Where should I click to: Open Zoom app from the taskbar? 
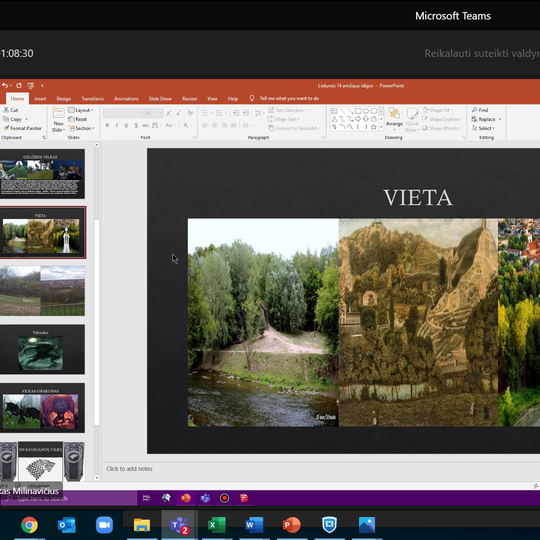(x=104, y=525)
